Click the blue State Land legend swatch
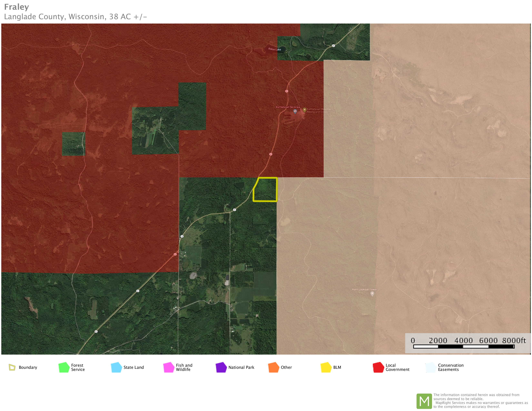This screenshot has width=532, height=411. 116,367
